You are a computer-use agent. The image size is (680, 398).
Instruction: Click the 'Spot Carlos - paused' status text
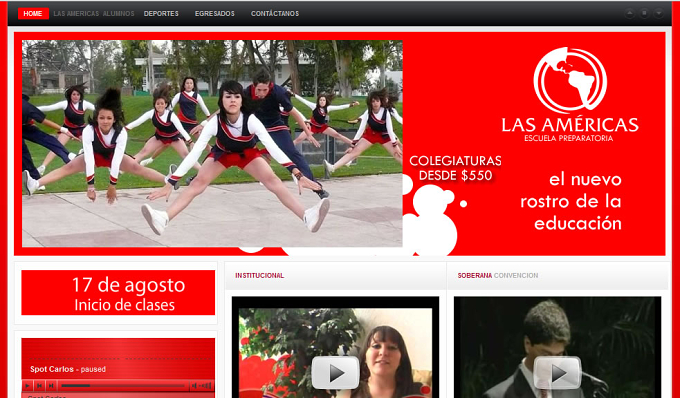click(68, 369)
